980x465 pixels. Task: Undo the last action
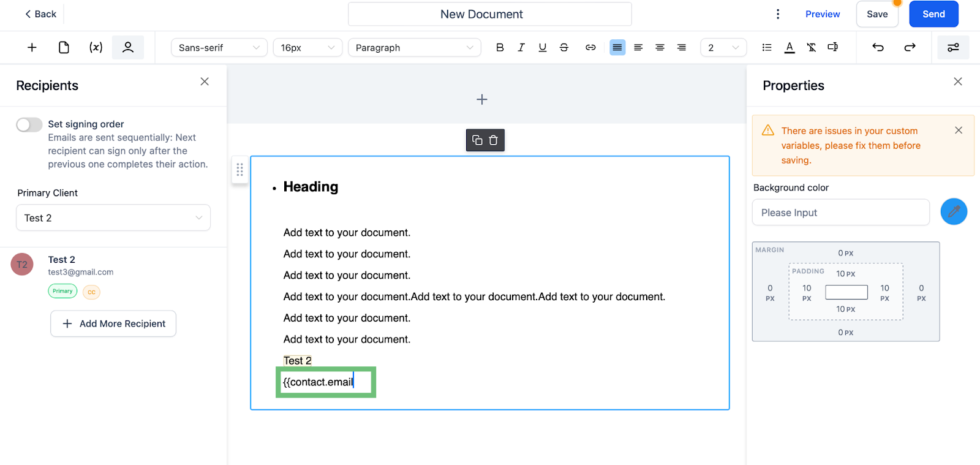[x=878, y=47]
